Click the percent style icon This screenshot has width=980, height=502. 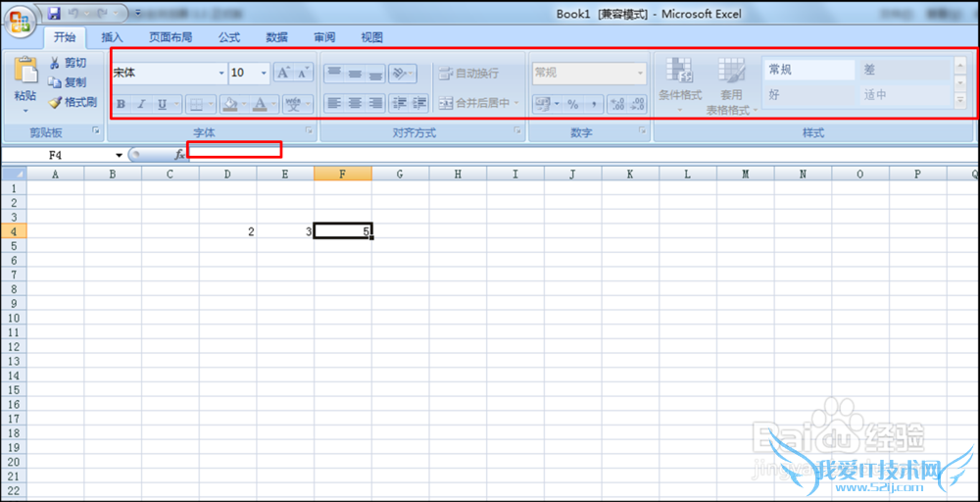(573, 104)
